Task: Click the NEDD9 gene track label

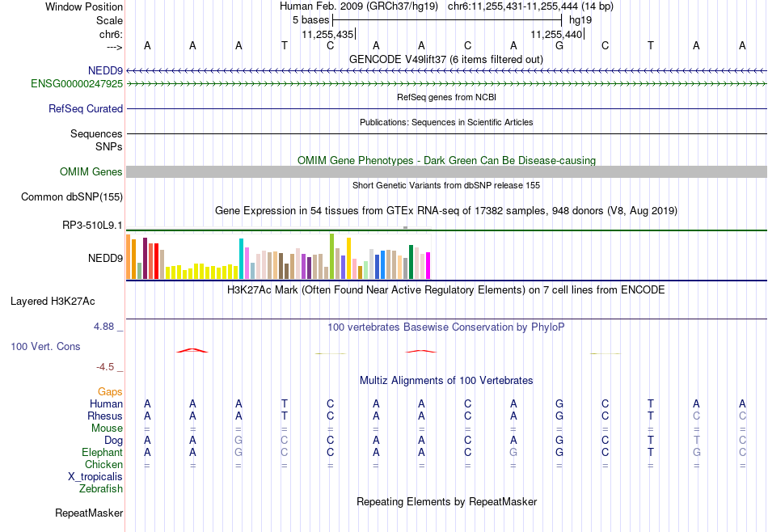Action: 105,70
